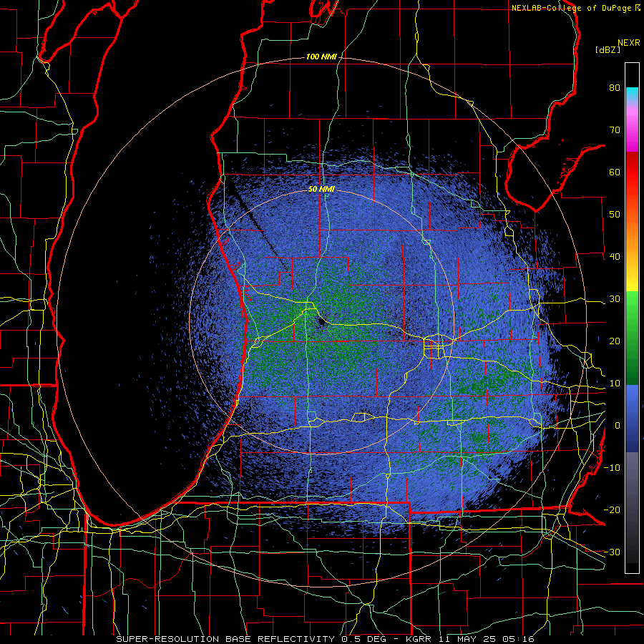This screenshot has width=644, height=644.
Task: Click the -20 value on the dBZ scale
Action: click(612, 510)
